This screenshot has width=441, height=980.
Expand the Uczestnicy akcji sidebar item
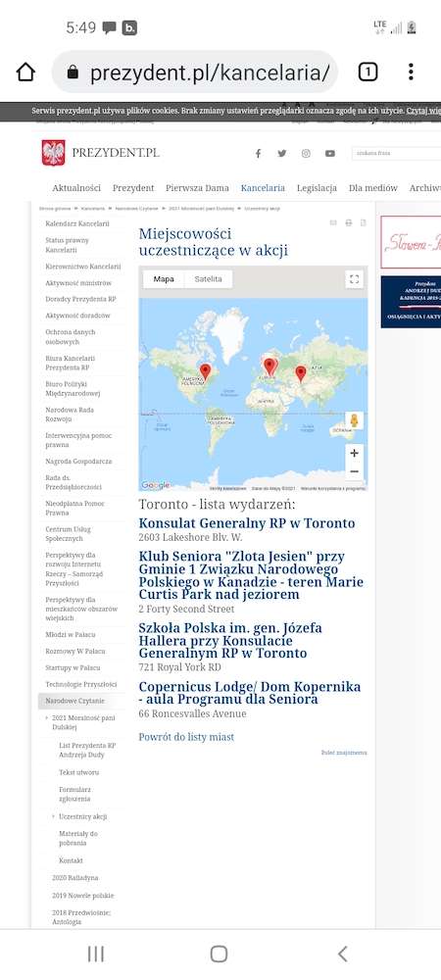click(54, 816)
